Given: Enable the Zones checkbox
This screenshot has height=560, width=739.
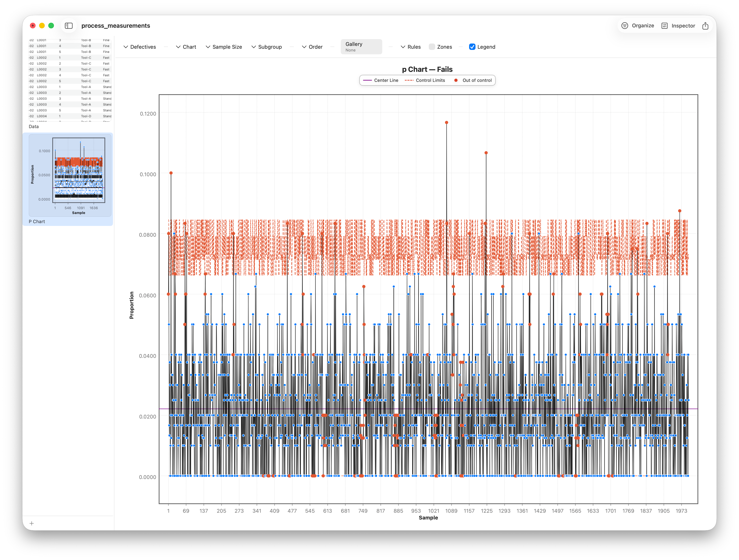Looking at the screenshot, I should (x=432, y=47).
